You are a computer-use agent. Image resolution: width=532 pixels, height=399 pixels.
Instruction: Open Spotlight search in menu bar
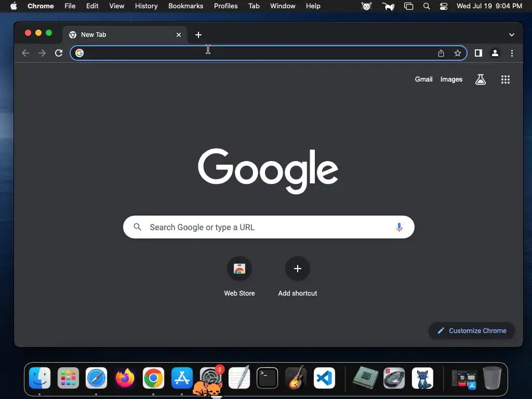pos(427,6)
